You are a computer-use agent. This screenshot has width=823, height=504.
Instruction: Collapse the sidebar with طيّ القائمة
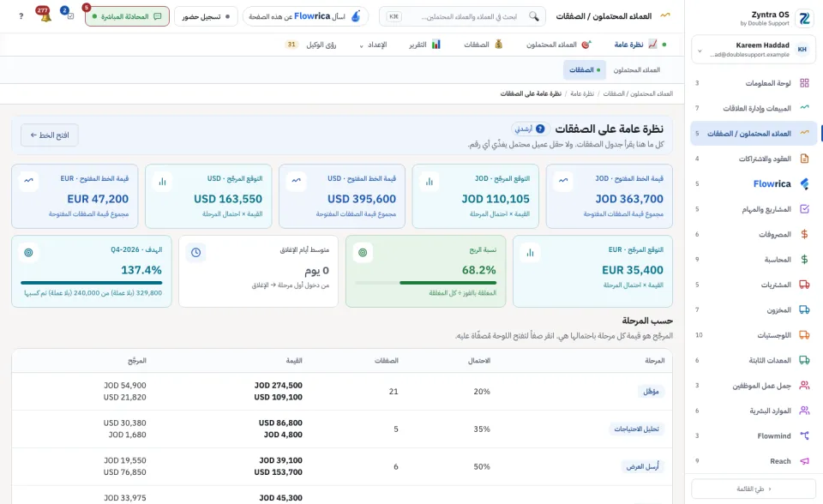[x=754, y=489]
